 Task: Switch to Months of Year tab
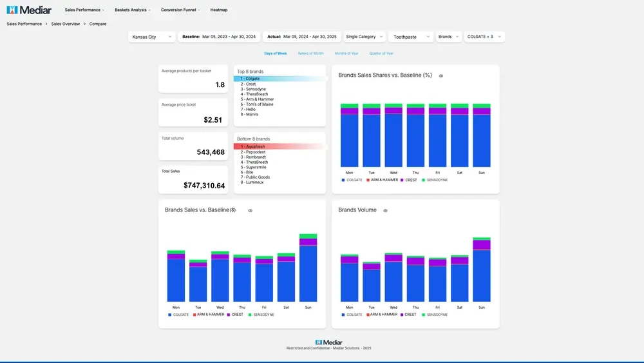tap(346, 54)
